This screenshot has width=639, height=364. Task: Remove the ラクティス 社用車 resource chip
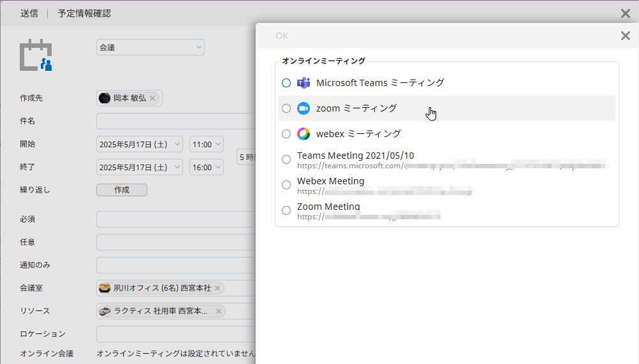pyautogui.click(x=219, y=311)
